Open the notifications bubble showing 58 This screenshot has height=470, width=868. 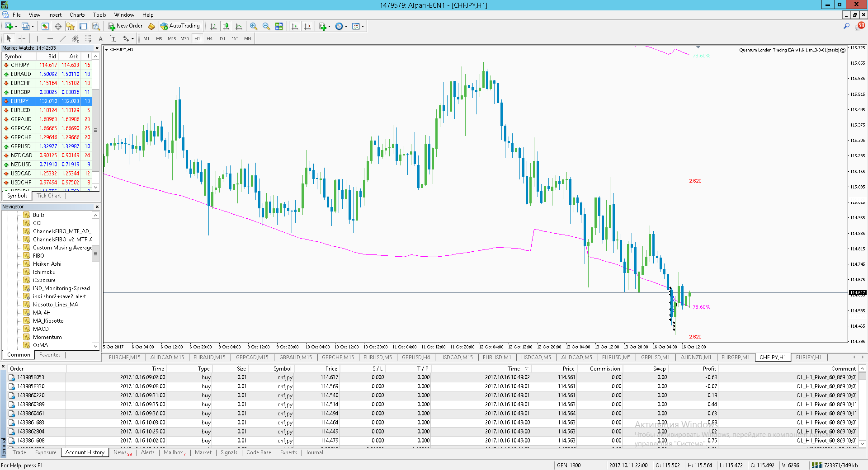(860, 26)
